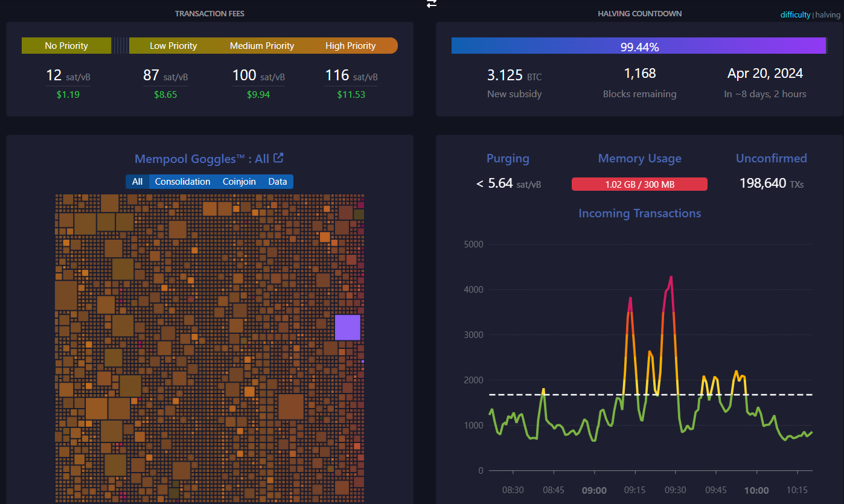The width and height of the screenshot is (844, 504).
Task: Click the 99.44% halving progress bar
Action: 639,46
